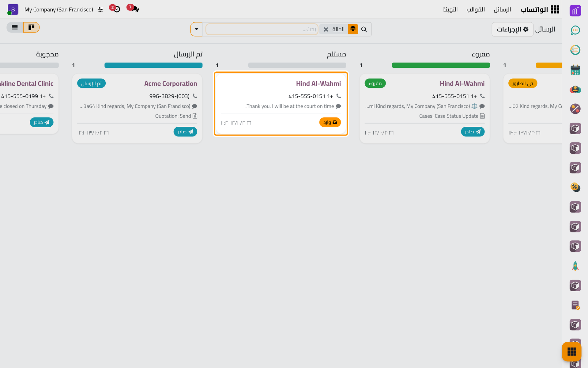Remove the الحالة group filter
Screen dimensions: 588x368
point(326,29)
